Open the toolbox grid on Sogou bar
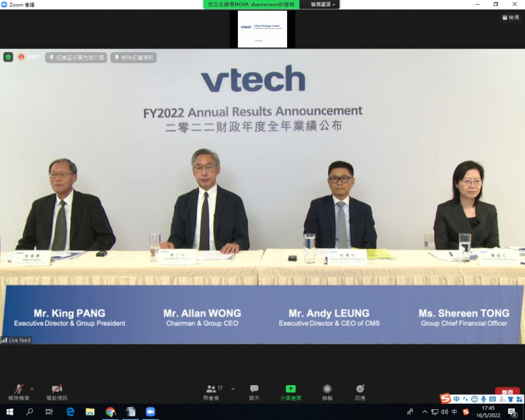Viewport: 525px width, 420px height. click(520, 399)
